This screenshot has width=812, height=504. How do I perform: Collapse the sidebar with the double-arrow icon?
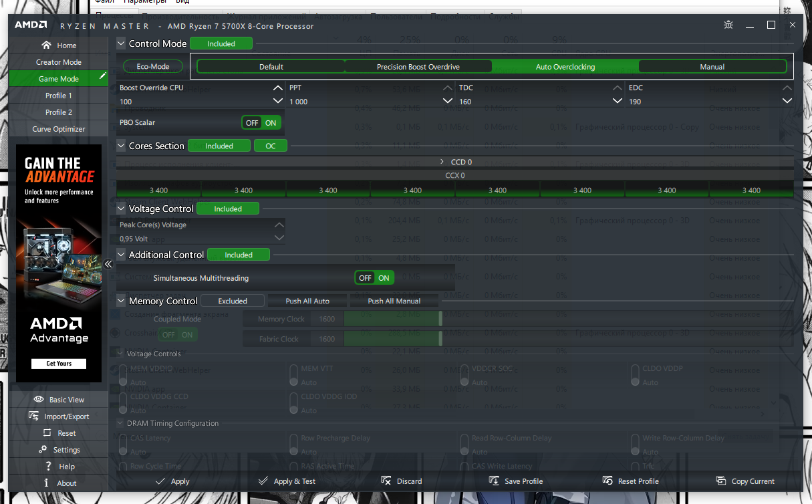coord(108,264)
